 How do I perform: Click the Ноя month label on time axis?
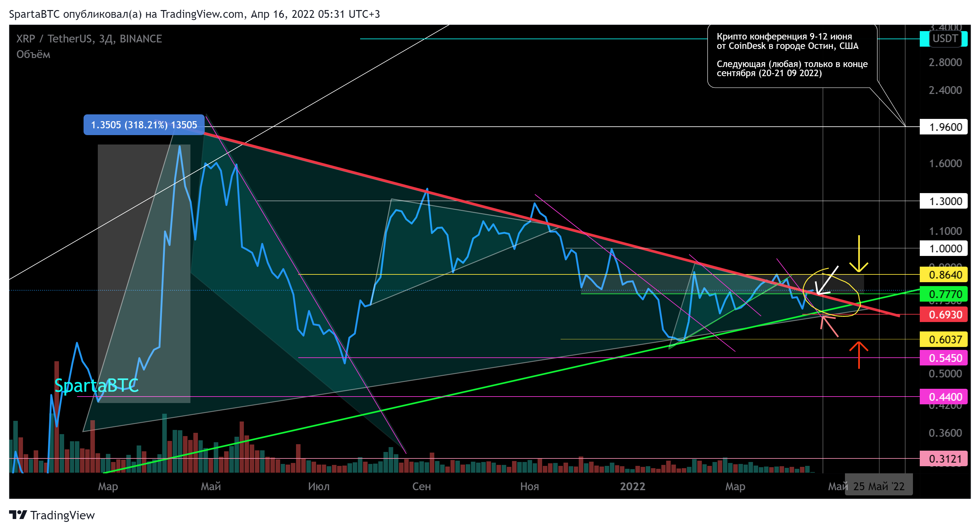529,486
